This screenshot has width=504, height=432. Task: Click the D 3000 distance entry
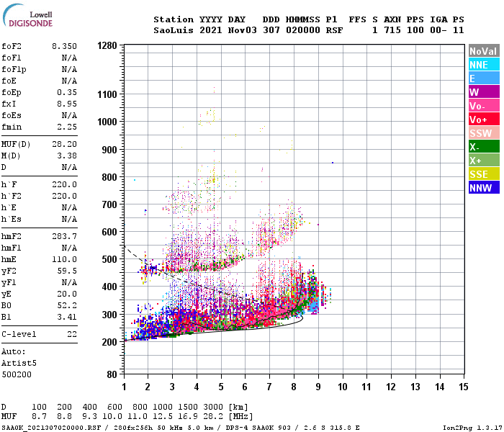pyautogui.click(x=213, y=407)
